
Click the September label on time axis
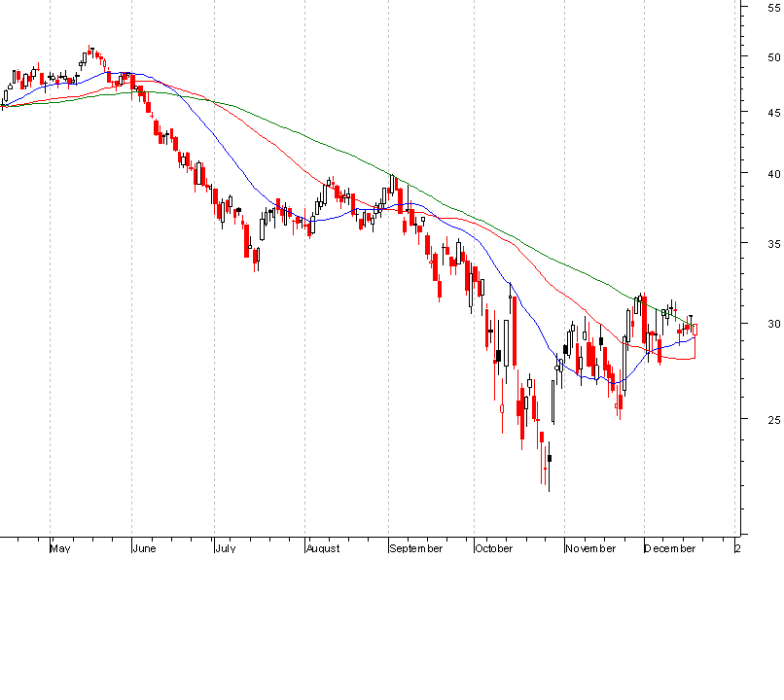point(416,548)
